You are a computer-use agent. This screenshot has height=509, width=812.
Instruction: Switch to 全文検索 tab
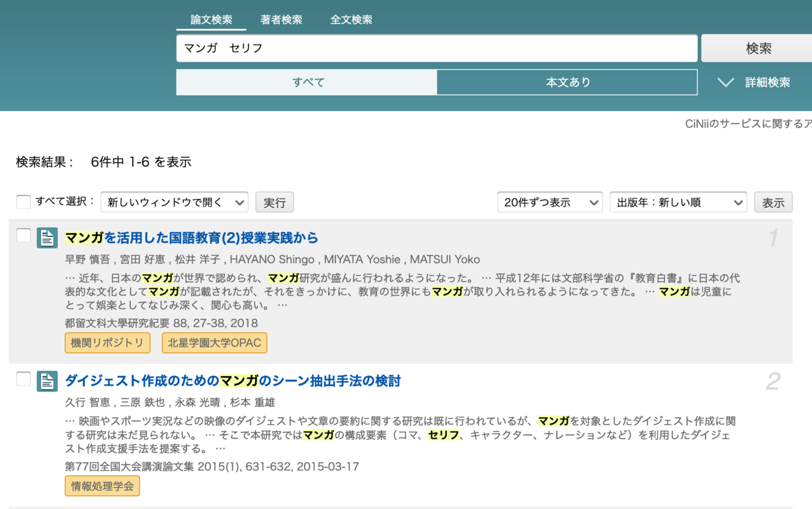pyautogui.click(x=351, y=20)
